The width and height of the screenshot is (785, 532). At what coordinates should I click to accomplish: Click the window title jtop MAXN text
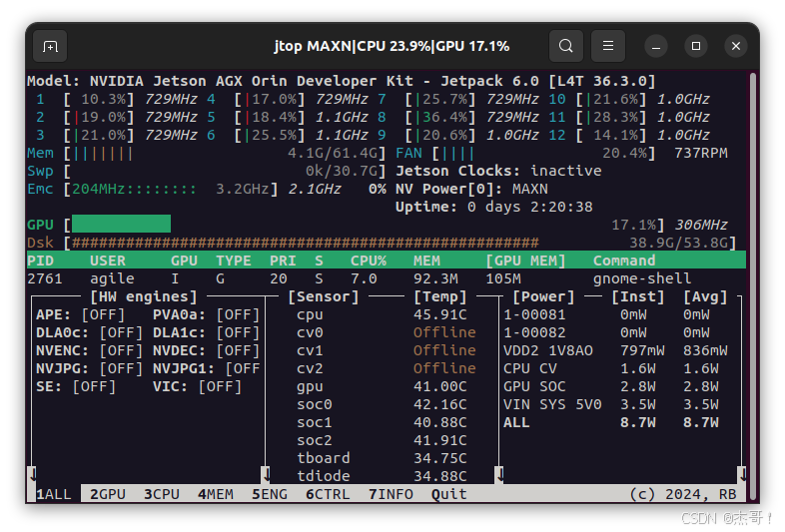[x=392, y=46]
